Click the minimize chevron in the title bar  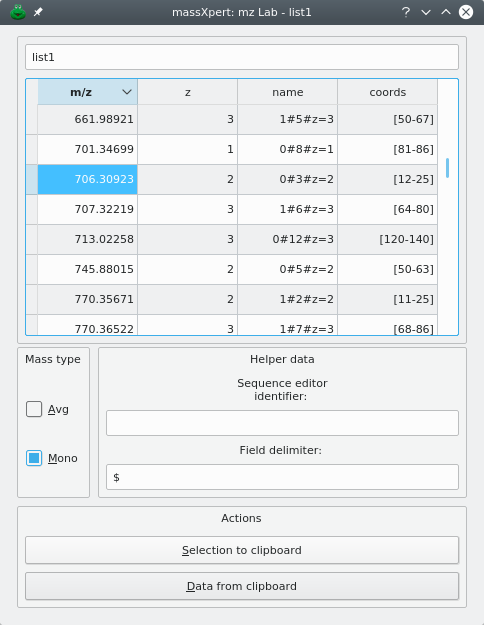tap(426, 12)
